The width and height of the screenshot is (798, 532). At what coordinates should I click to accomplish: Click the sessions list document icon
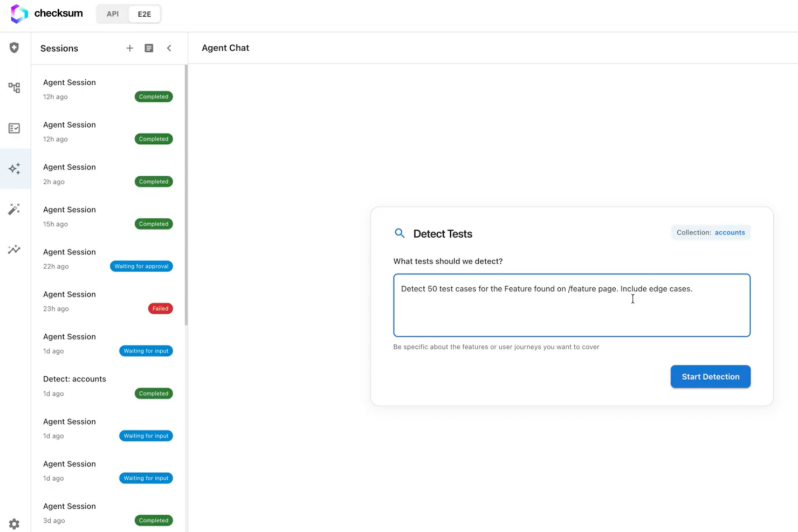149,49
